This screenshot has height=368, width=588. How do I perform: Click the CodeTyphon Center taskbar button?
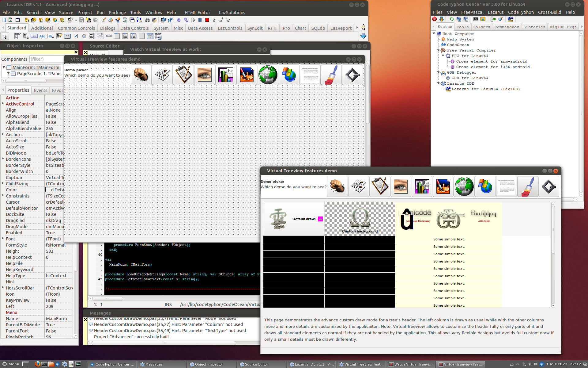tap(112, 364)
